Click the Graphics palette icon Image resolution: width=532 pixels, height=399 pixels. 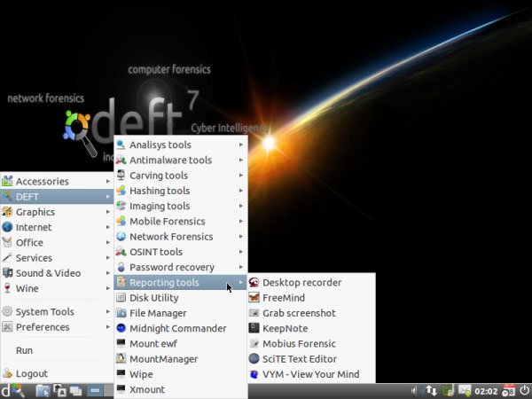7,212
